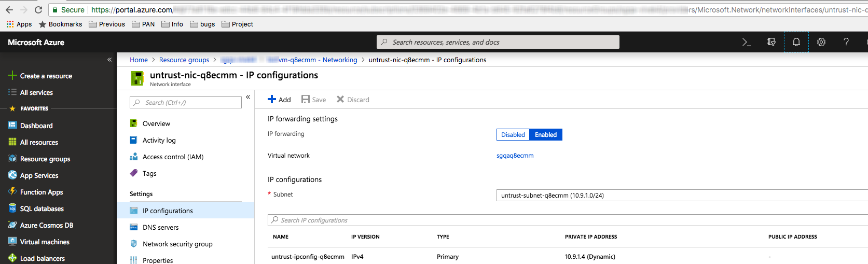Open the notifications bell
868x264 pixels.
(x=796, y=43)
